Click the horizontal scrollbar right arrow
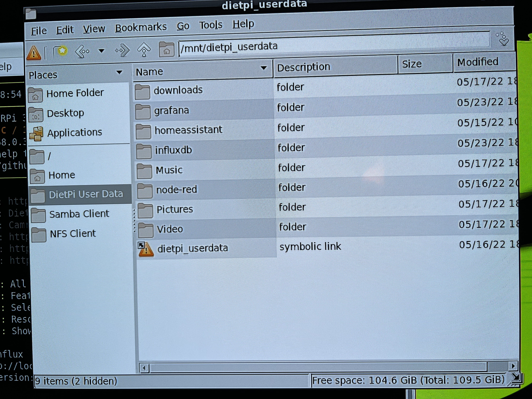532x399 pixels. point(513,366)
